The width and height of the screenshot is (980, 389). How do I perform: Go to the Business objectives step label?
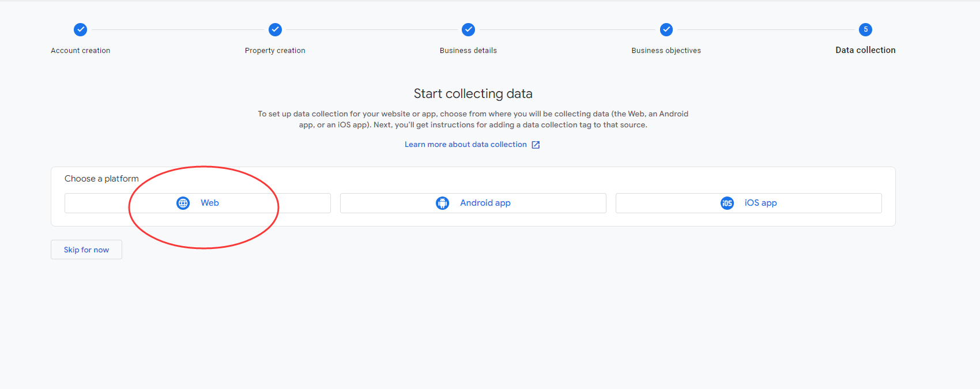click(666, 51)
